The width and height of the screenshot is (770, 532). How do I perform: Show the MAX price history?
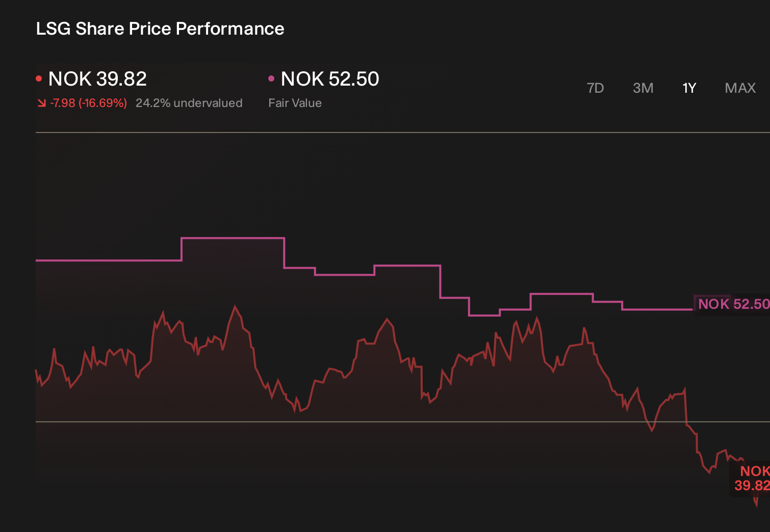pos(740,88)
